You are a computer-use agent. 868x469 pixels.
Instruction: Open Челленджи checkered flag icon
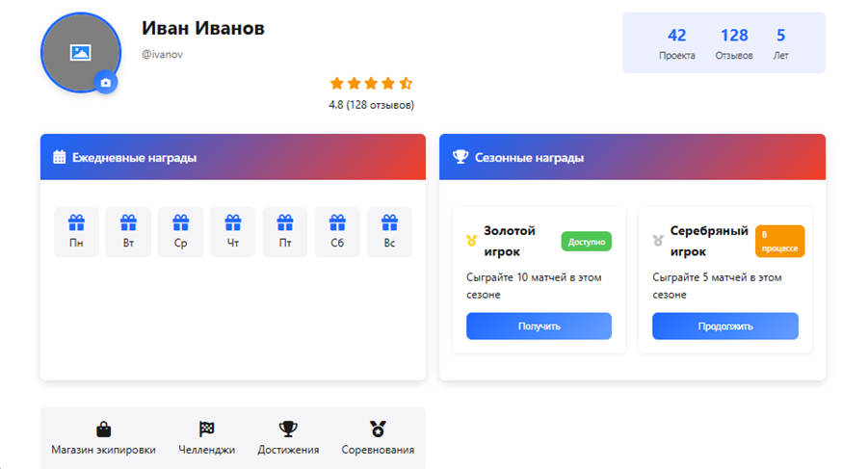point(206,429)
